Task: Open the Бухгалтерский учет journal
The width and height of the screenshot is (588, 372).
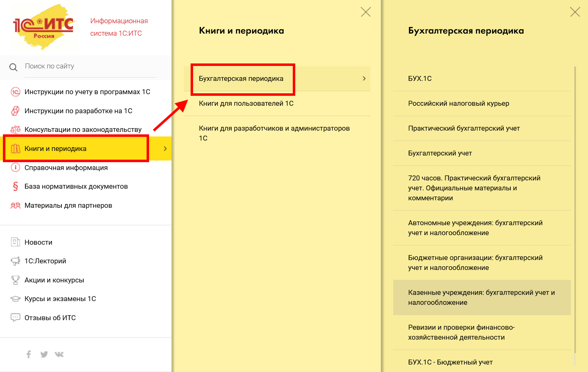Action: click(482, 153)
